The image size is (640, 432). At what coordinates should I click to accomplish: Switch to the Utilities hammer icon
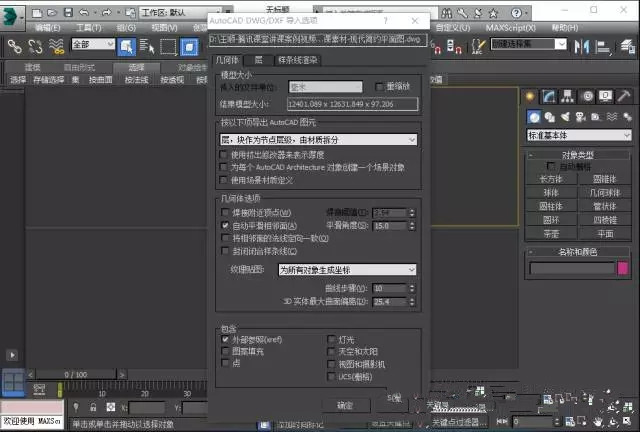[x=624, y=96]
